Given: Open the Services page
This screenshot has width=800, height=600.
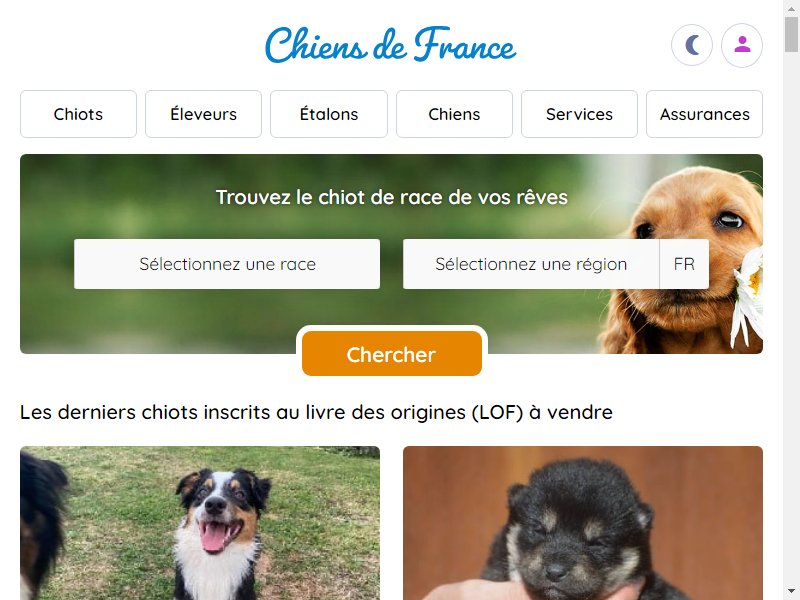Looking at the screenshot, I should tap(579, 114).
